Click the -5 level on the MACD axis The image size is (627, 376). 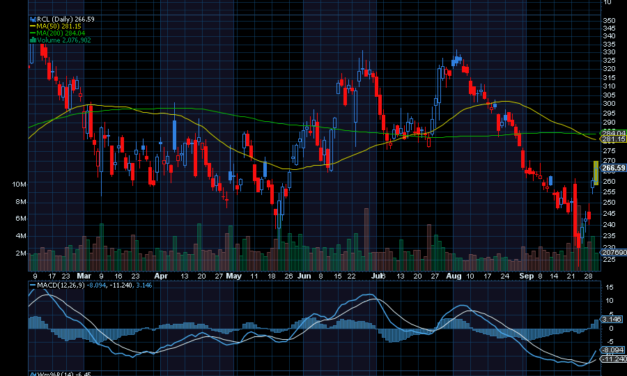[609, 341]
